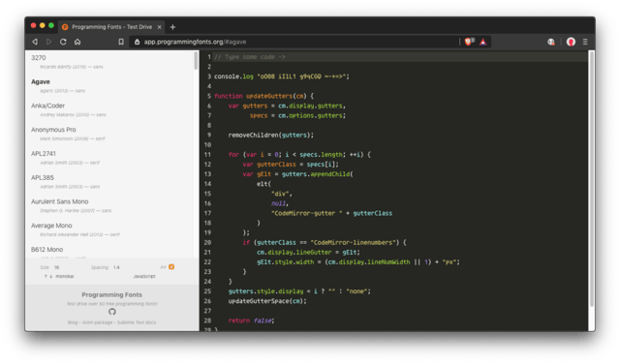The height and width of the screenshot is (364, 620).
Task: Switch to previous theme up arrow
Action: [x=46, y=276]
